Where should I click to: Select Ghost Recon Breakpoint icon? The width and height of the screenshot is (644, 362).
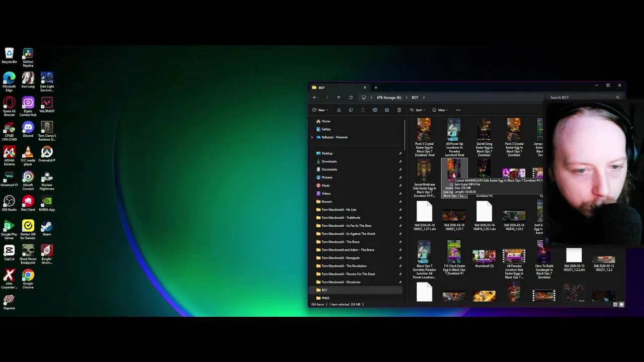pos(28,254)
